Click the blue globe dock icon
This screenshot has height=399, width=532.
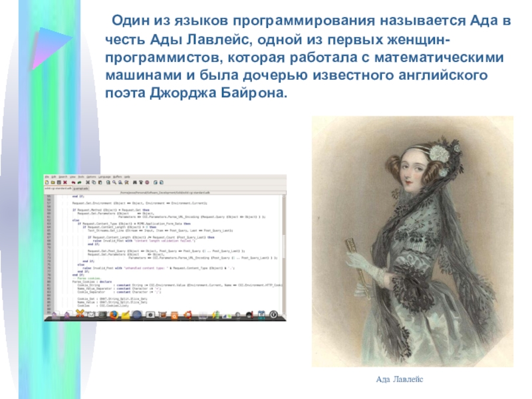click(x=137, y=315)
